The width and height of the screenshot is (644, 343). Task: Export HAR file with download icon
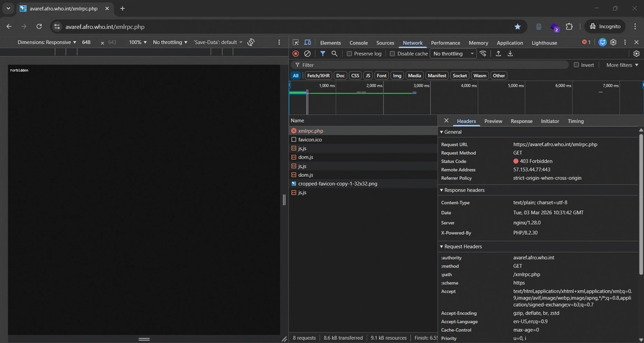click(510, 54)
